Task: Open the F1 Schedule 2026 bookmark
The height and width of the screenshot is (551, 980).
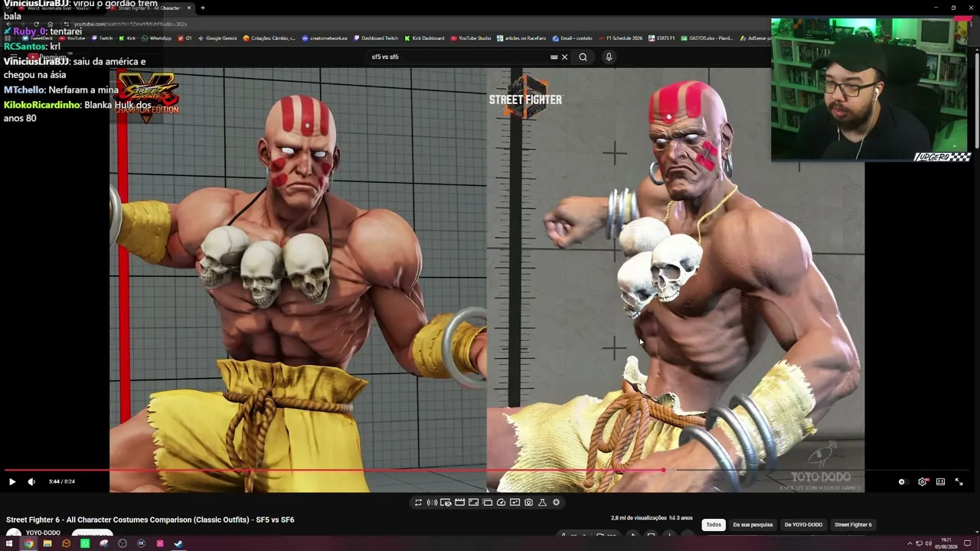Action: coord(621,38)
